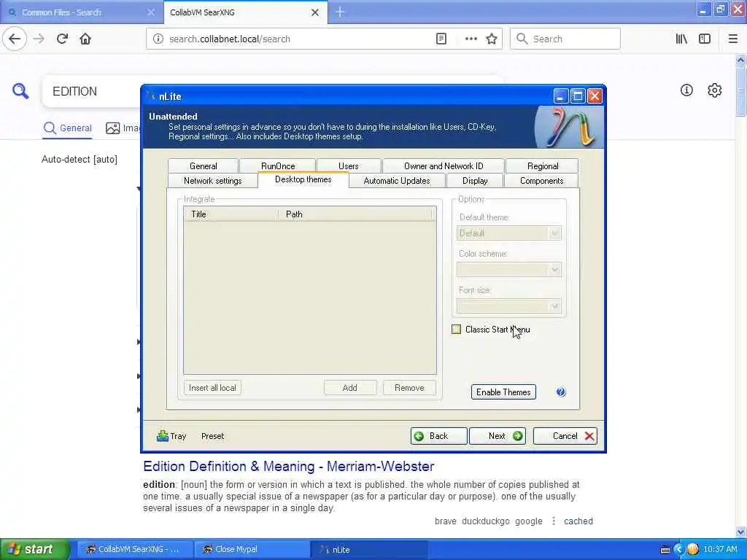
Task: Bookmark this page with star icon
Action: (x=492, y=39)
